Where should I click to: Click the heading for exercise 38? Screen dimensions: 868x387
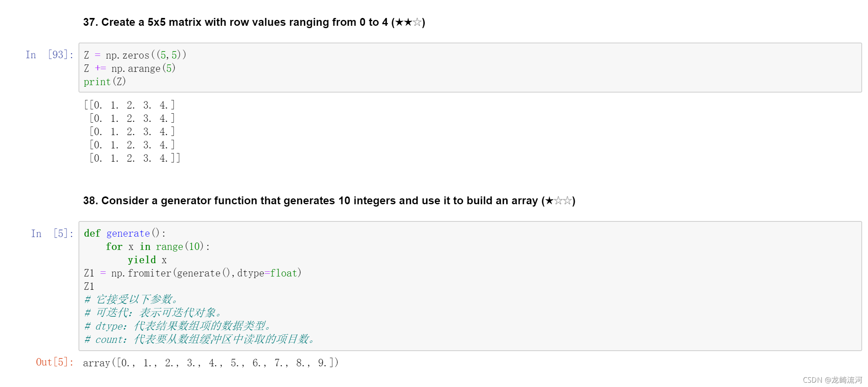[x=329, y=201]
